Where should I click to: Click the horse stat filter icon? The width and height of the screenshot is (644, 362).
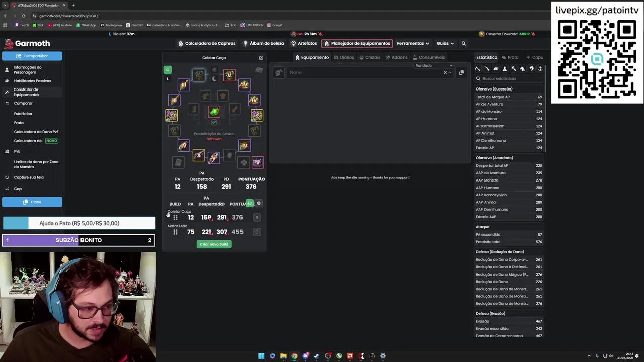(522, 69)
